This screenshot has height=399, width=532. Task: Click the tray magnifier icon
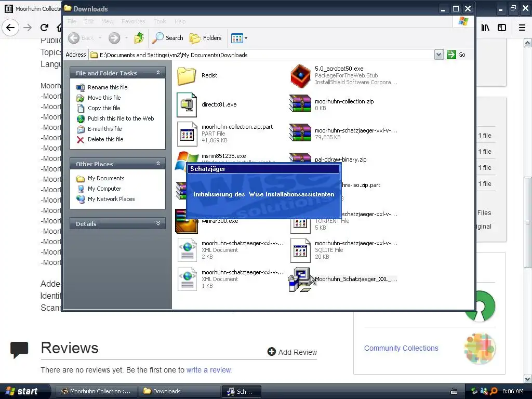pyautogui.click(x=494, y=391)
